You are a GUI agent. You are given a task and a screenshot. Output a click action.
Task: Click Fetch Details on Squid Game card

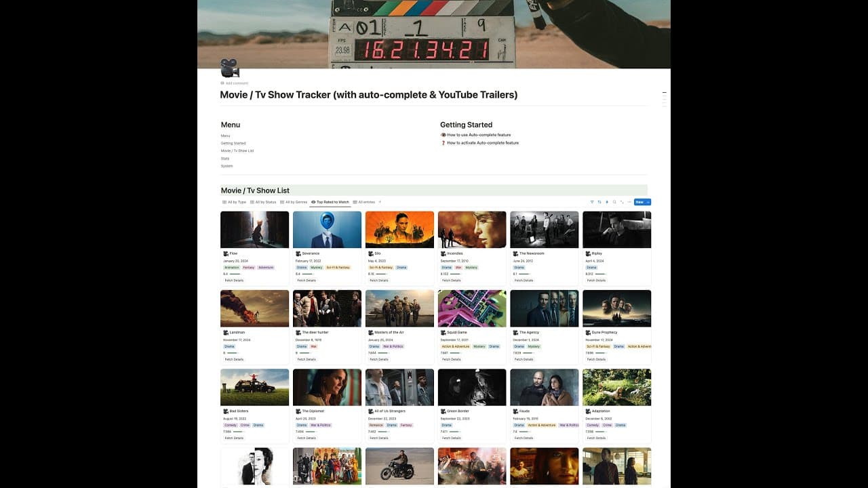click(452, 359)
